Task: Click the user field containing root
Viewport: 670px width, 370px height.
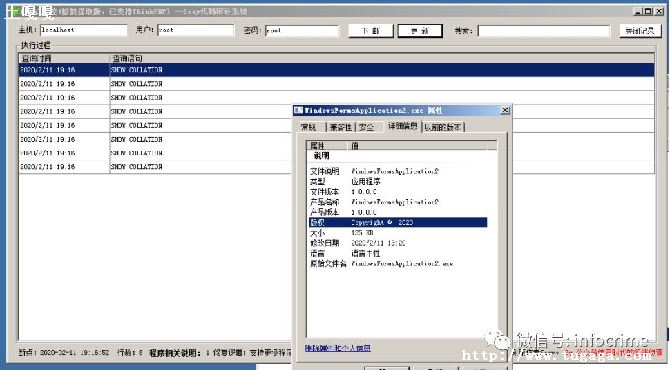Action: pos(196,30)
